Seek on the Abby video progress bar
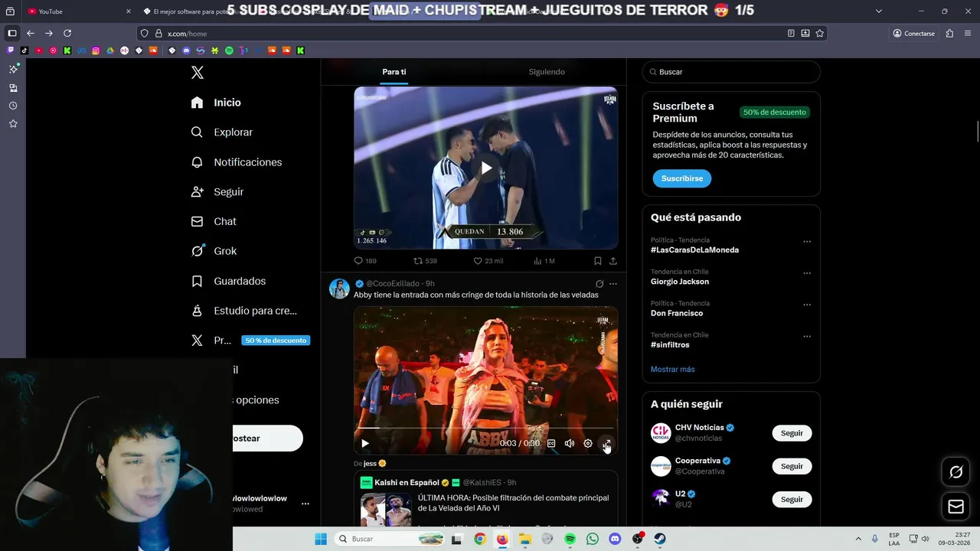980x551 pixels. [486, 429]
